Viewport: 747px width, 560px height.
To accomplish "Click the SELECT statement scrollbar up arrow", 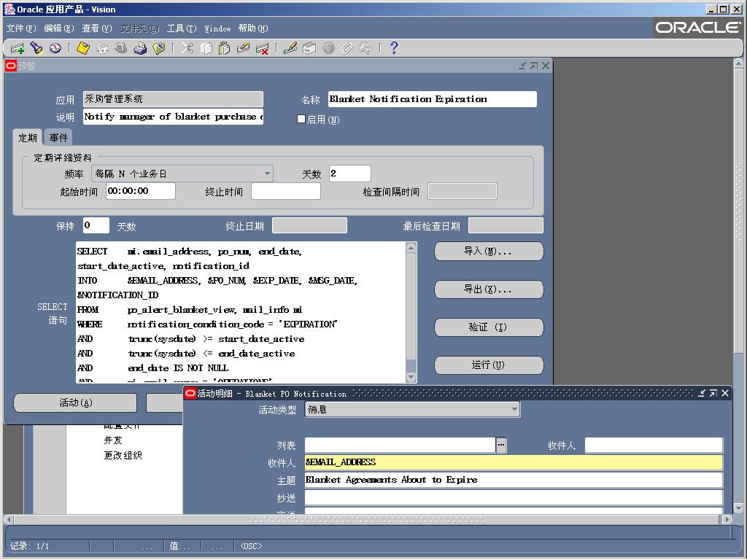I will pos(411,248).
